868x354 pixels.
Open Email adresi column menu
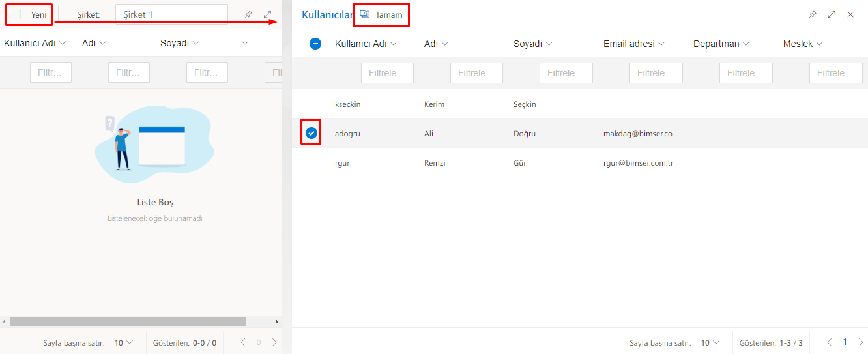pyautogui.click(x=661, y=44)
